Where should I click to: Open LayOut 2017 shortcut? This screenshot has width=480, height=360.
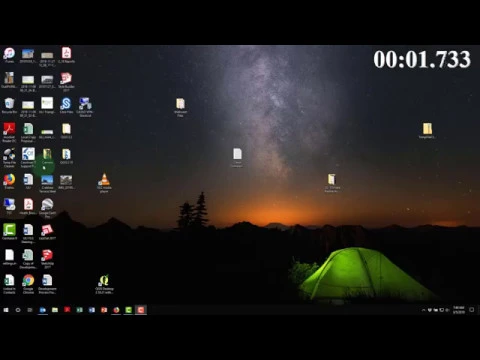point(47,232)
